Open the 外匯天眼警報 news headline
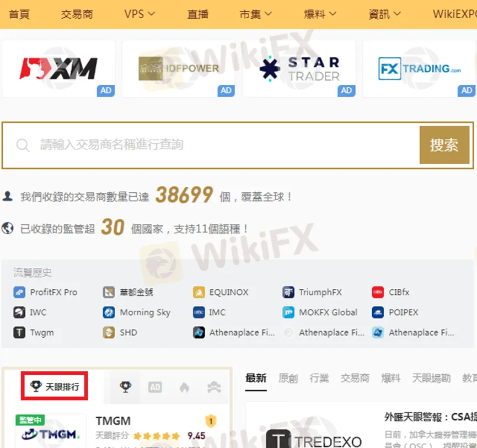 pos(431,417)
